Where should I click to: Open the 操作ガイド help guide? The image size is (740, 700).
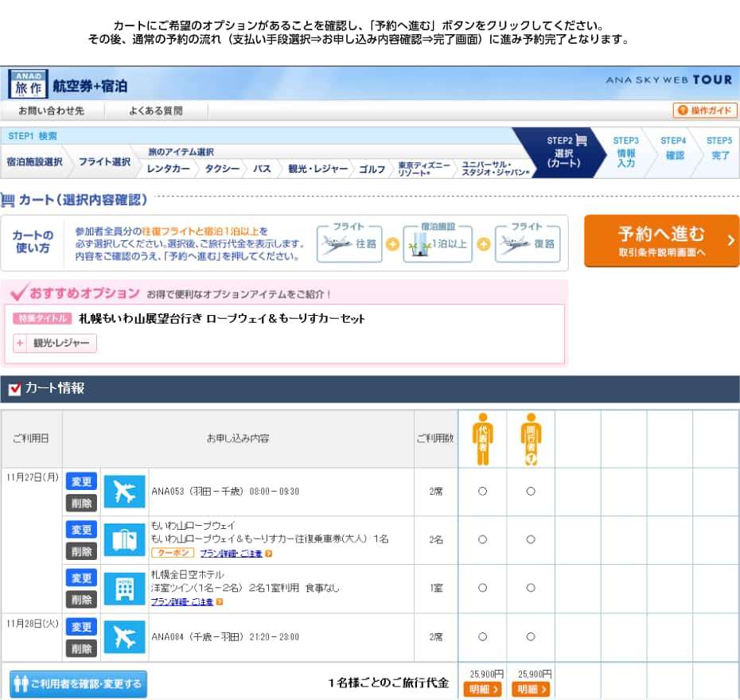705,111
